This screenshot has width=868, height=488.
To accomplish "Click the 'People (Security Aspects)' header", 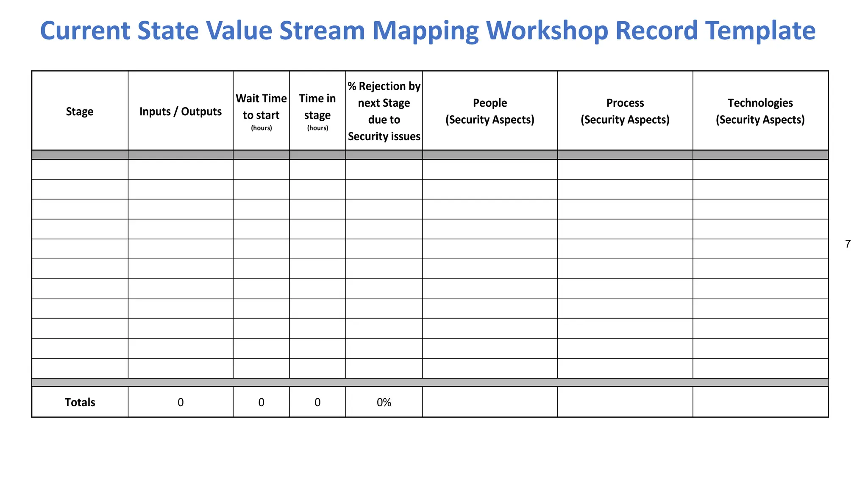I will coord(490,111).
